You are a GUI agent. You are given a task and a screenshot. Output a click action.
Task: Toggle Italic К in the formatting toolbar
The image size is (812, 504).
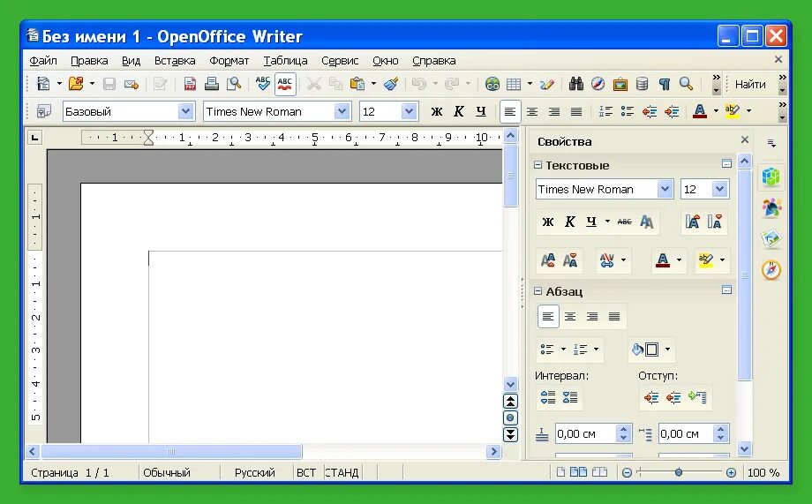tap(458, 111)
